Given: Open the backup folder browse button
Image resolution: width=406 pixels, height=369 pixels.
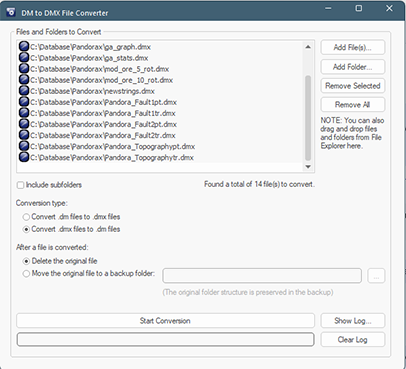Looking at the screenshot, I should (376, 276).
